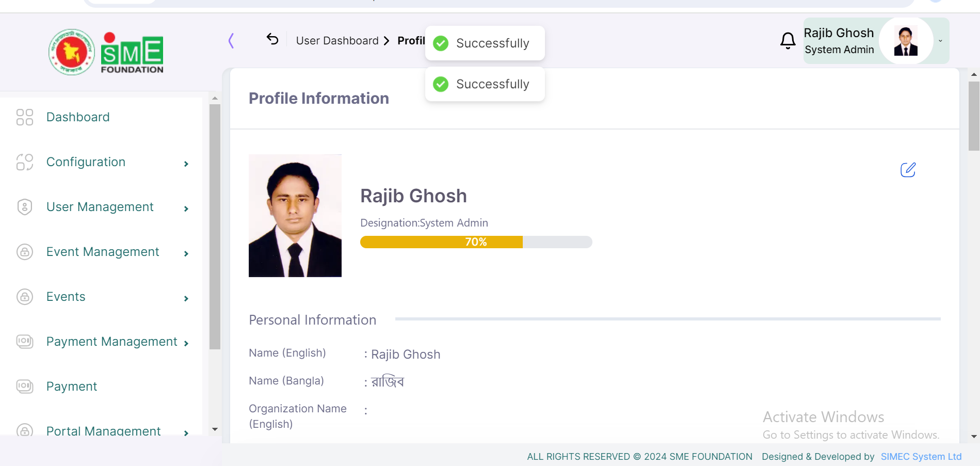This screenshot has width=980, height=466.
Task: Click the page vertical scrollbar thumb
Action: pos(974,116)
